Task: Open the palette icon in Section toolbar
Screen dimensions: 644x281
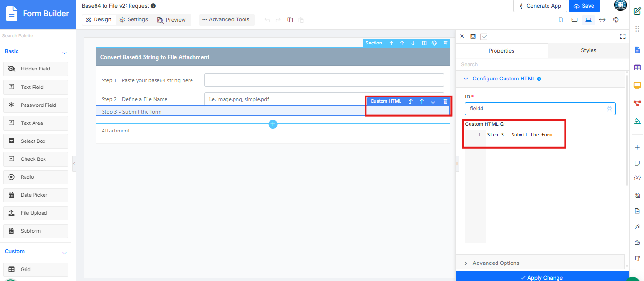Action: point(434,43)
